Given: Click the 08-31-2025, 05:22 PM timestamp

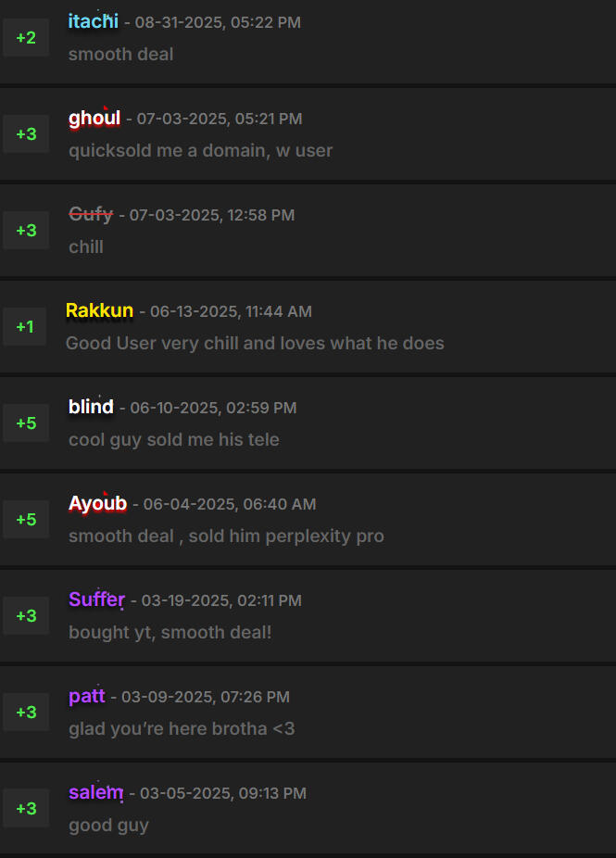Looking at the screenshot, I should point(218,22).
